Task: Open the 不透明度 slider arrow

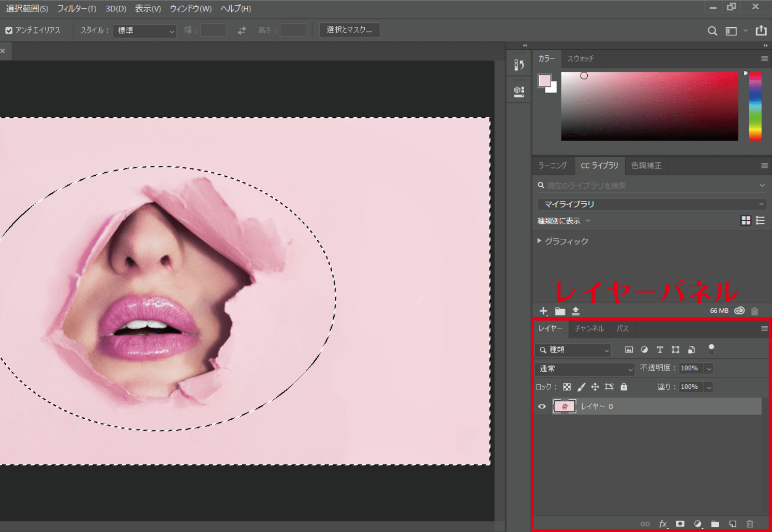Action: coord(709,369)
